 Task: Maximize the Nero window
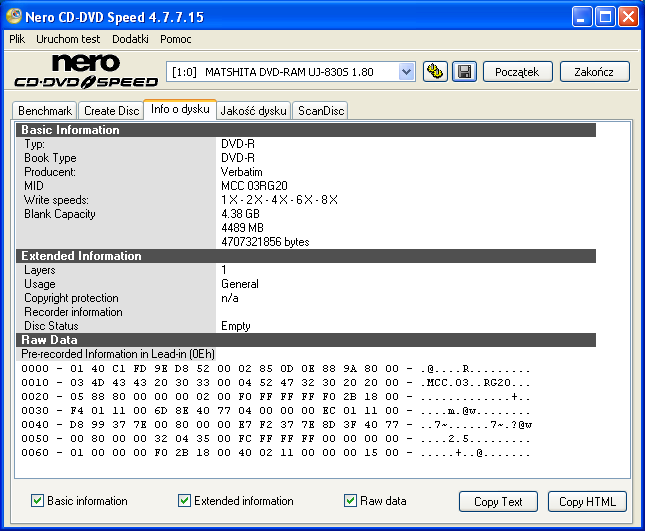(606, 17)
